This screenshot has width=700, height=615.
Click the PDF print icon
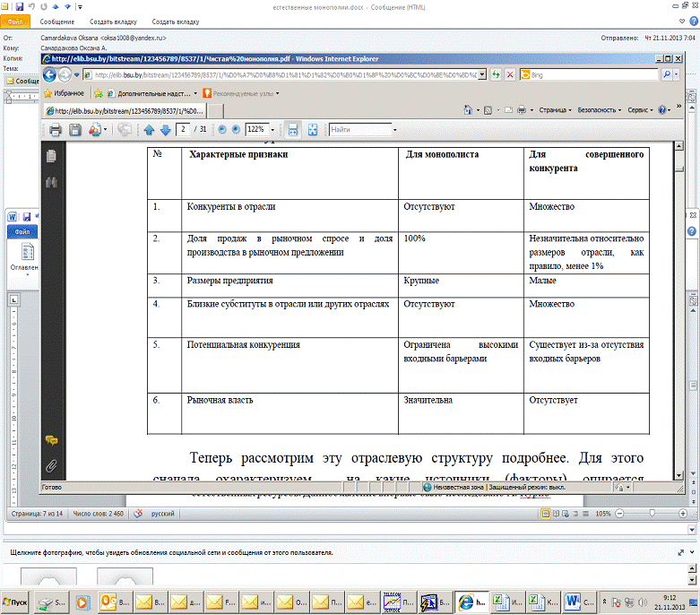56,129
